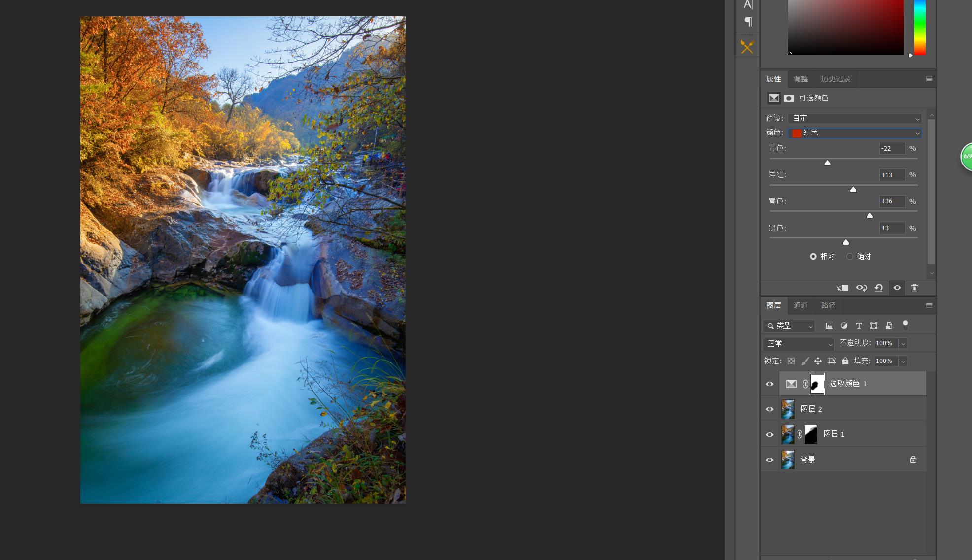
Task: Click the 图层 1 layer mask thumbnail
Action: (811, 434)
